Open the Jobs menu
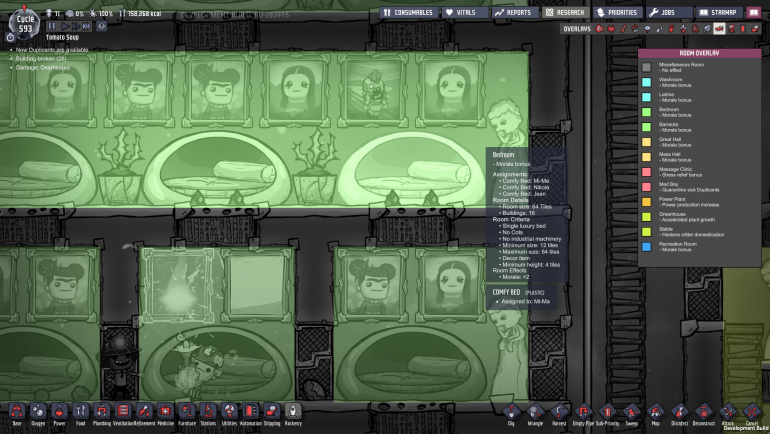 (x=669, y=13)
